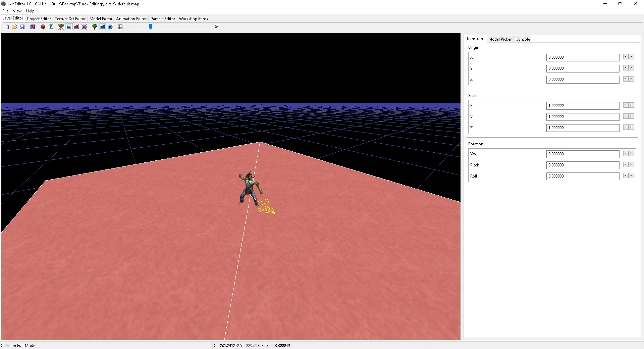The height and width of the screenshot is (349, 644).
Task: Click the red cube toolbar icon
Action: point(43,27)
